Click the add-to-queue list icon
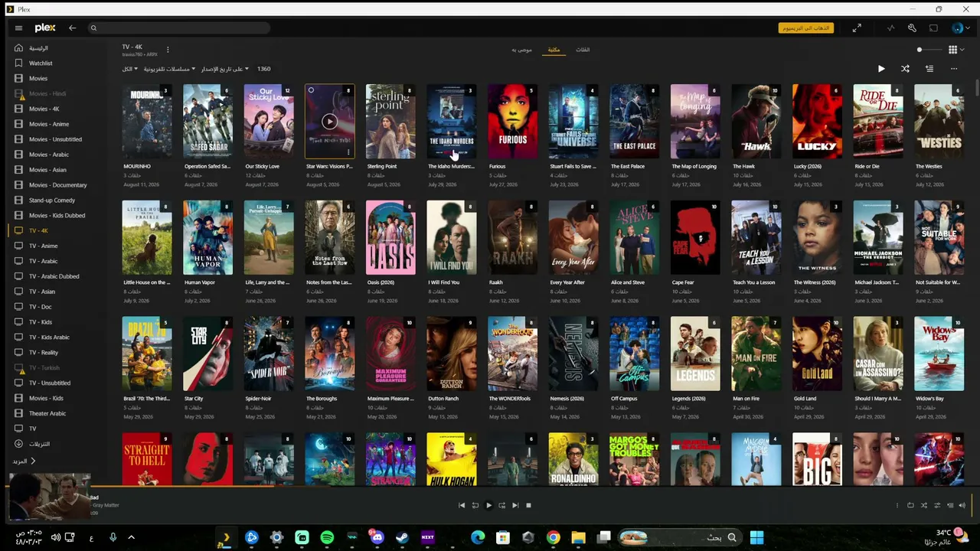This screenshot has width=980, height=551. click(x=929, y=69)
